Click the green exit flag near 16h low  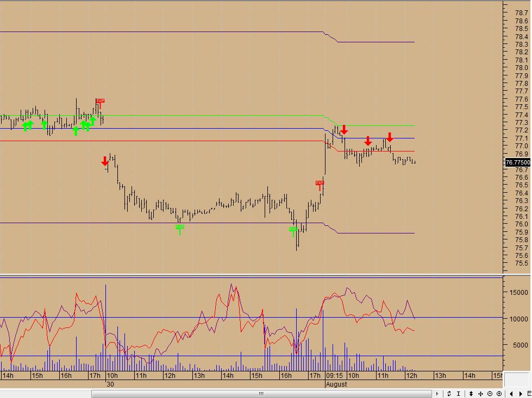293,230
